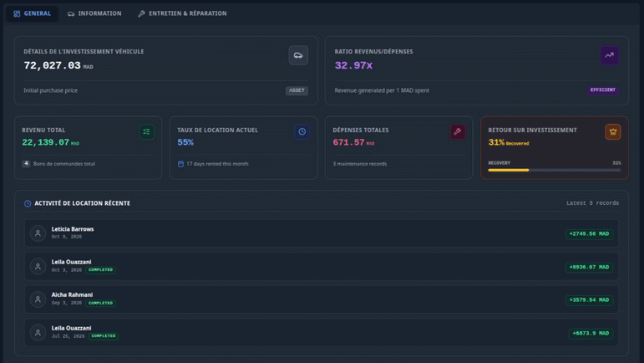Viewport: 644px width, 363px height.
Task: Click the 17 days rented this month text
Action: click(x=217, y=164)
